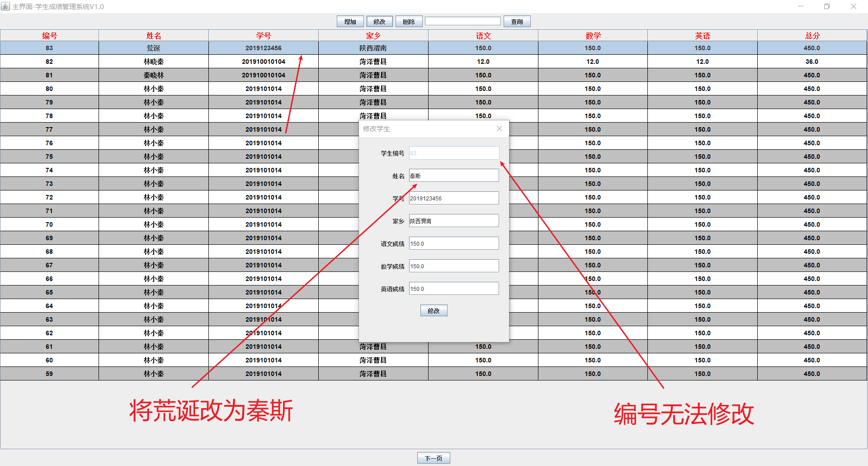868x466 pixels.
Task: Click the 语文 cell showing 12.0
Action: 483,62
